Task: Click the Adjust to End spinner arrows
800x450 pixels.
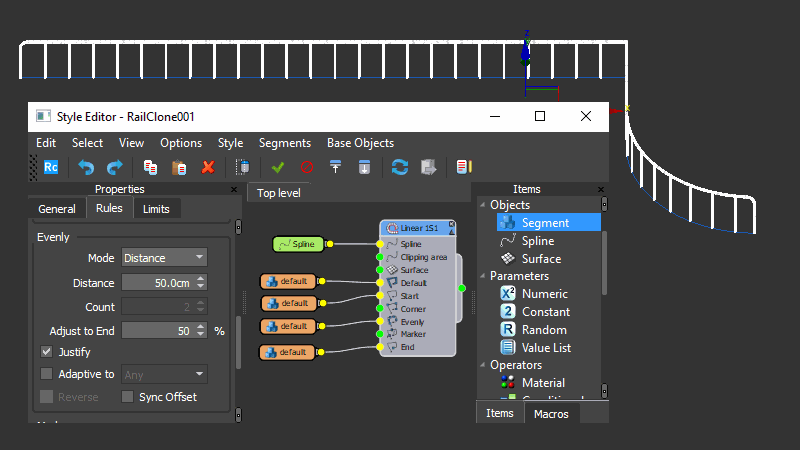Action: point(201,330)
